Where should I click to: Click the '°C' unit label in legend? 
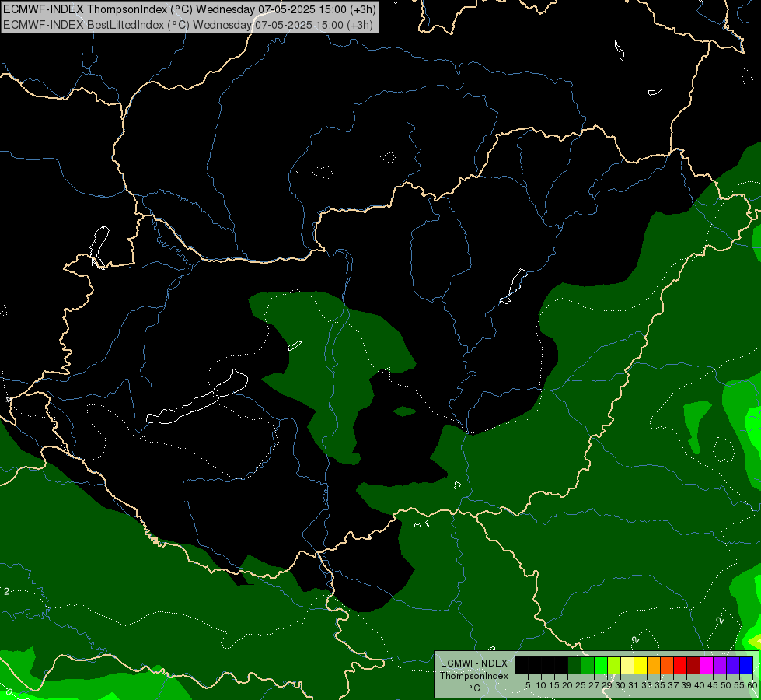pyautogui.click(x=474, y=688)
